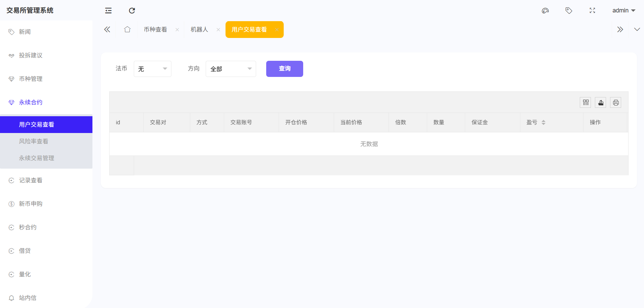Export the table data icon

click(601, 102)
